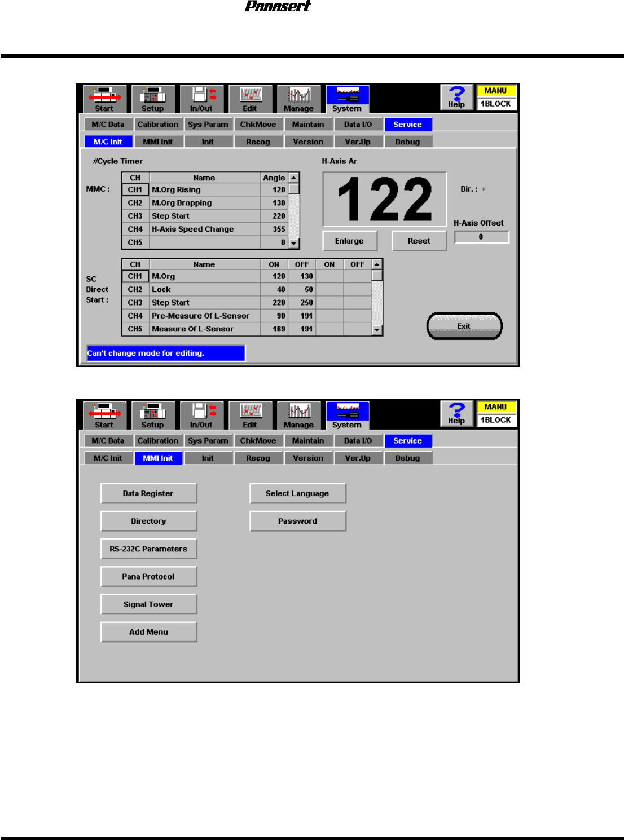
Task: Open Help icon in lower screen
Action: click(x=456, y=414)
